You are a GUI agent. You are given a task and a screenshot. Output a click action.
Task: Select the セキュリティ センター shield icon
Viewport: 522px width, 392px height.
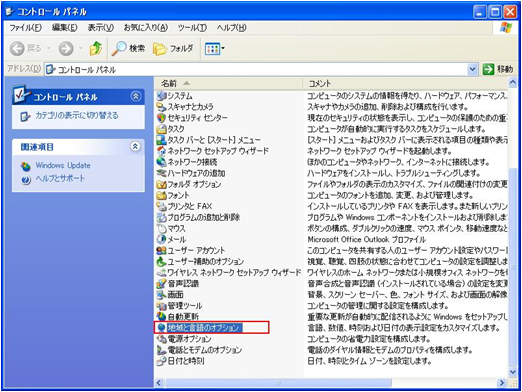pyautogui.click(x=162, y=118)
